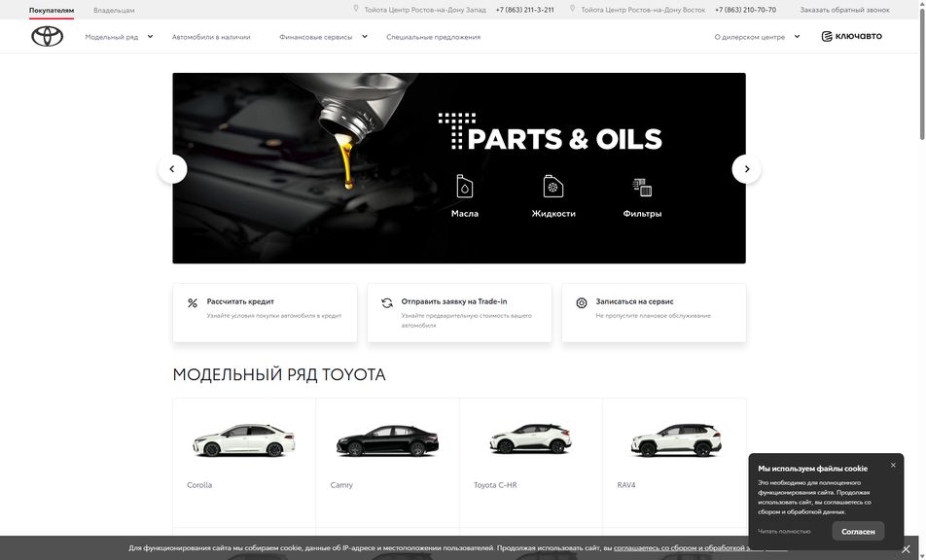This screenshot has width=926, height=560.
Task: Click the Toyota logo
Action: [48, 36]
